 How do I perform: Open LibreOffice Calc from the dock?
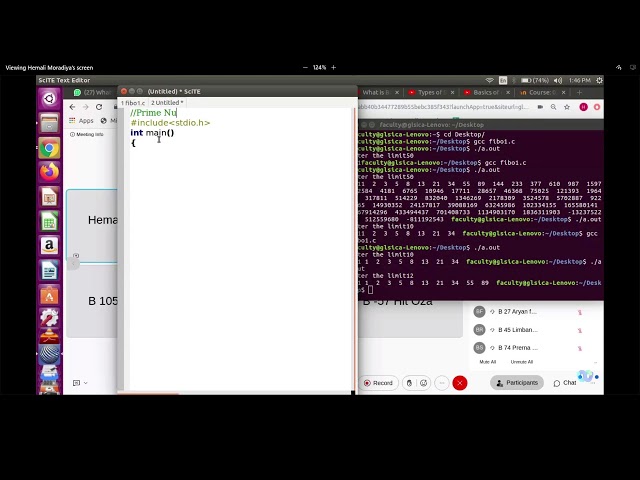tap(49, 221)
